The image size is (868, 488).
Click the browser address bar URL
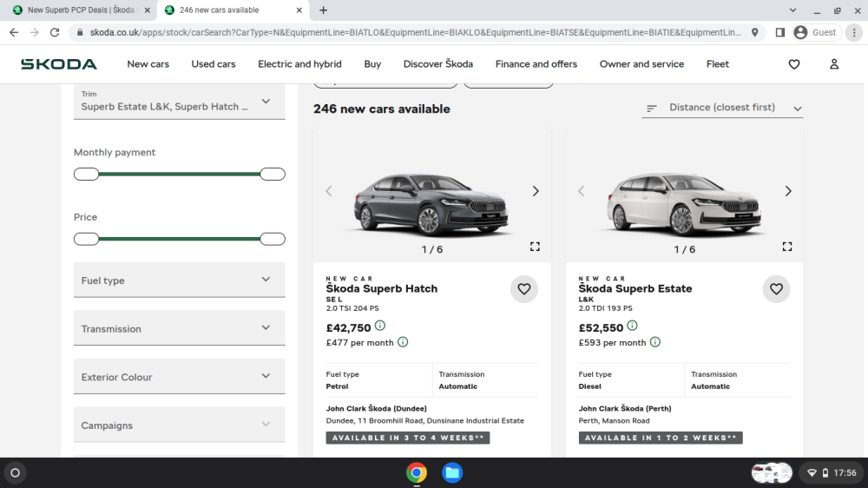[415, 33]
